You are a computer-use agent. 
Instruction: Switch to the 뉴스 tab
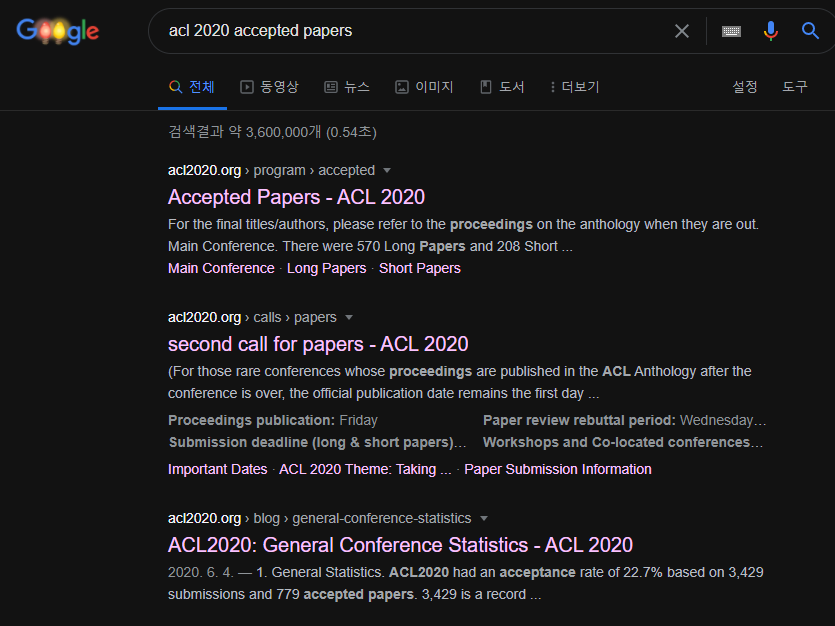(x=347, y=87)
